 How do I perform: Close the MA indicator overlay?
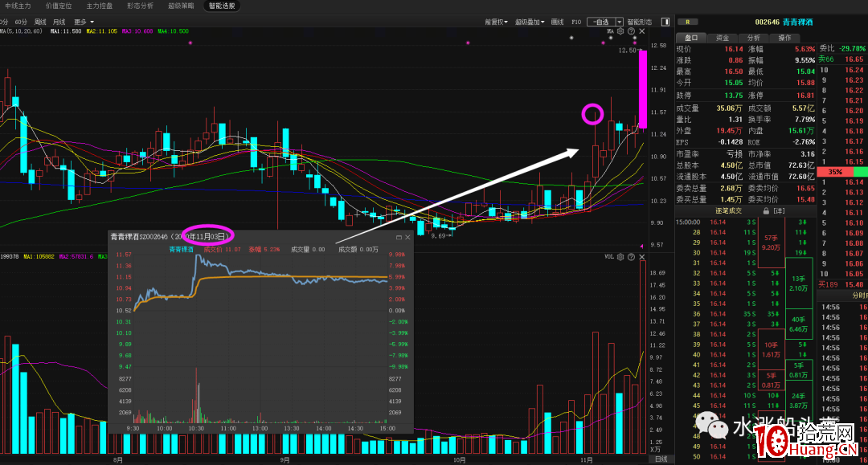coord(642,31)
